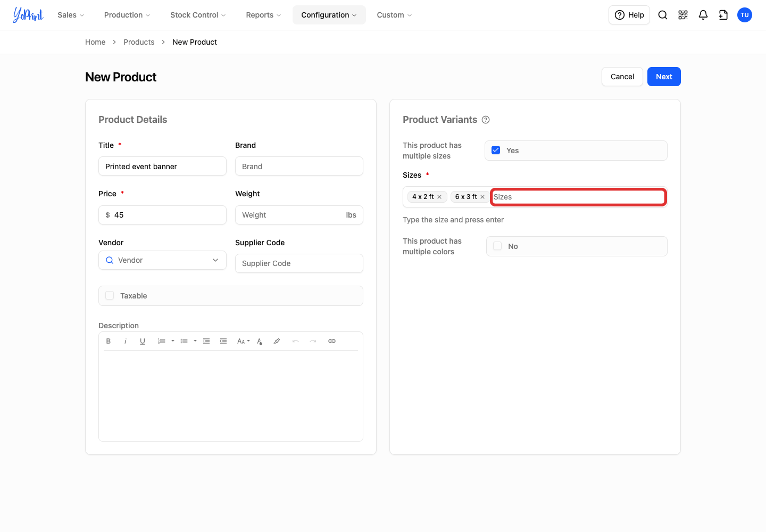This screenshot has width=766, height=532.
Task: Open the Vendor dropdown
Action: tap(162, 260)
